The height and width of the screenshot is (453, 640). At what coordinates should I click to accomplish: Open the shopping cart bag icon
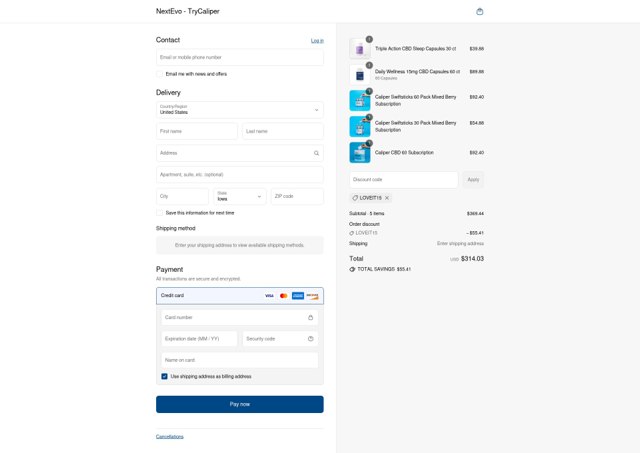tap(480, 11)
